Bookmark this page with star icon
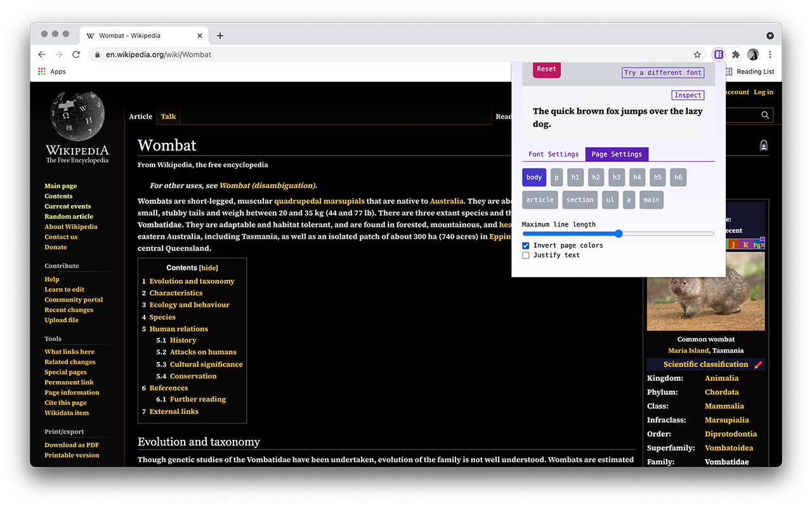The image size is (812, 508). point(697,55)
